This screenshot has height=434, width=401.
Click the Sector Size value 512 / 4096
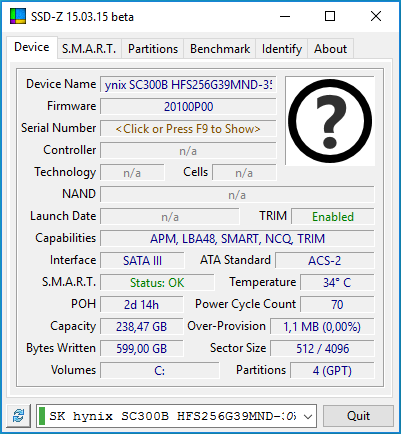[x=322, y=349]
